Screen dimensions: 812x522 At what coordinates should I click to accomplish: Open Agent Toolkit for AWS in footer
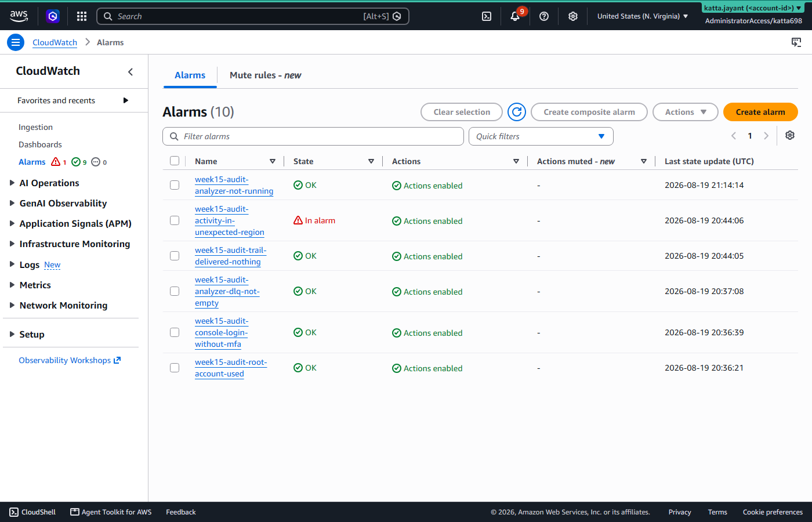111,512
